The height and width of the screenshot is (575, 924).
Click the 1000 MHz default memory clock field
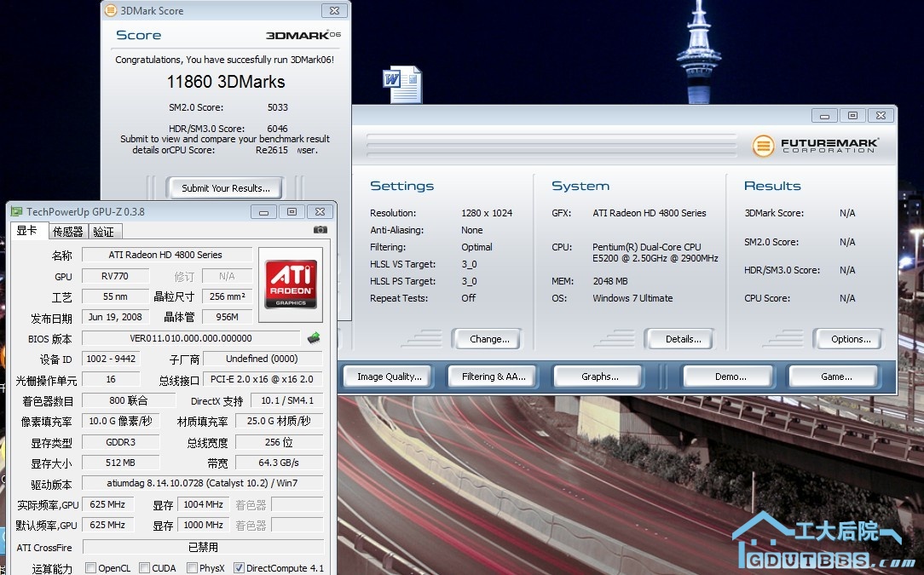204,525
